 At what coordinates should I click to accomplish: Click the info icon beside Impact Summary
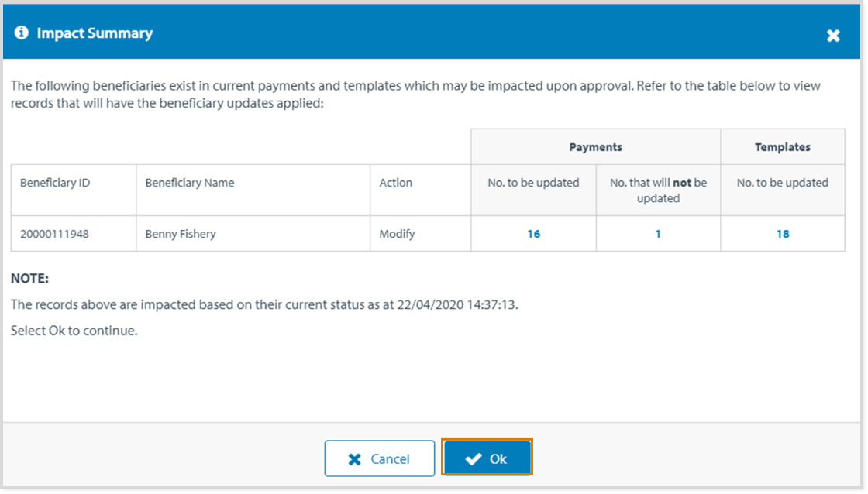coord(22,33)
